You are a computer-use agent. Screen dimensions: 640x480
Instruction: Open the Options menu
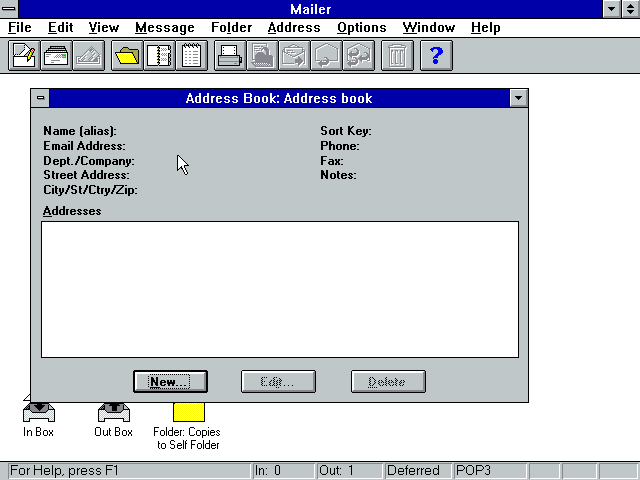pos(362,27)
